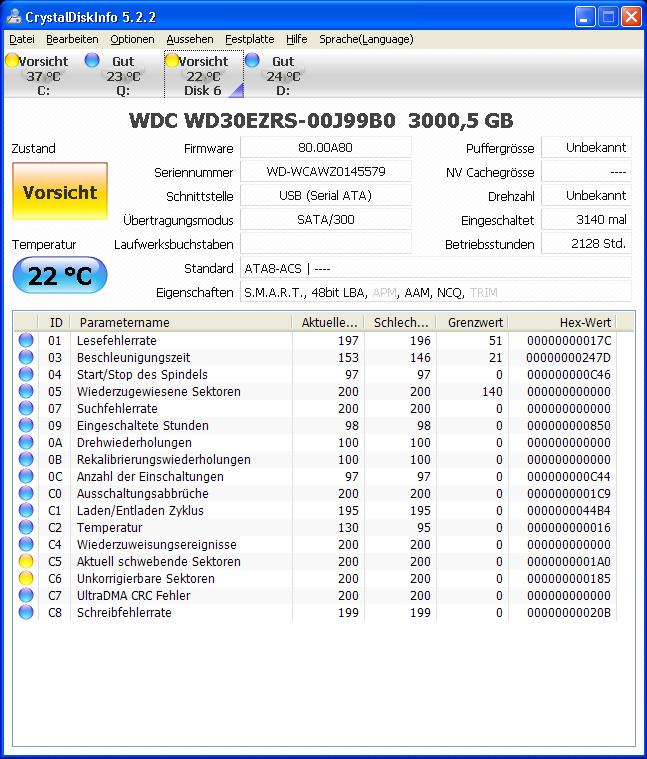The width and height of the screenshot is (647, 759).
Task: Select drive Q: at 23 °C
Action: [122, 75]
